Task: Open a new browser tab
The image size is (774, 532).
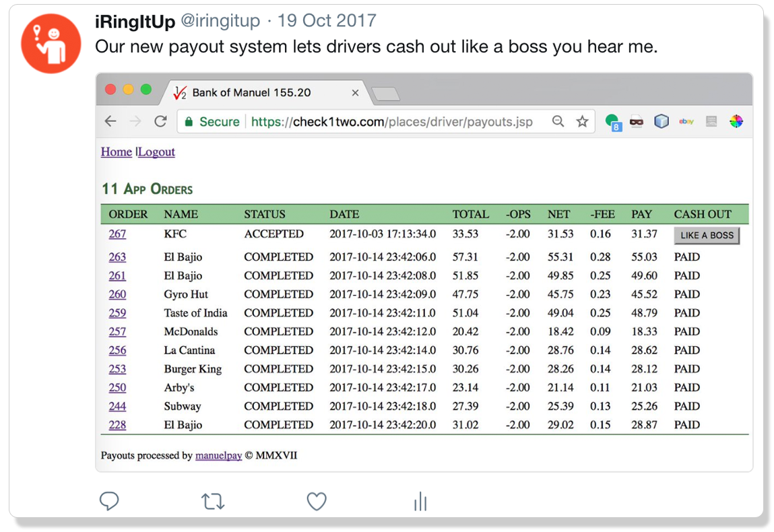Action: (386, 94)
